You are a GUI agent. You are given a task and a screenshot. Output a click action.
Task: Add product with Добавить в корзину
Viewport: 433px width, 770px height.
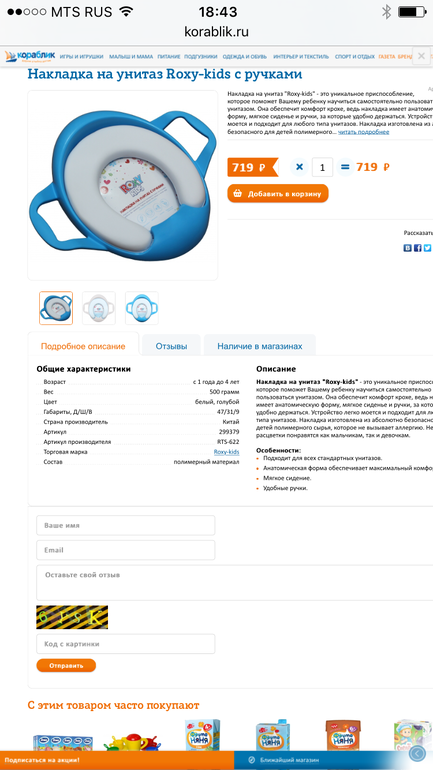pyautogui.click(x=278, y=193)
